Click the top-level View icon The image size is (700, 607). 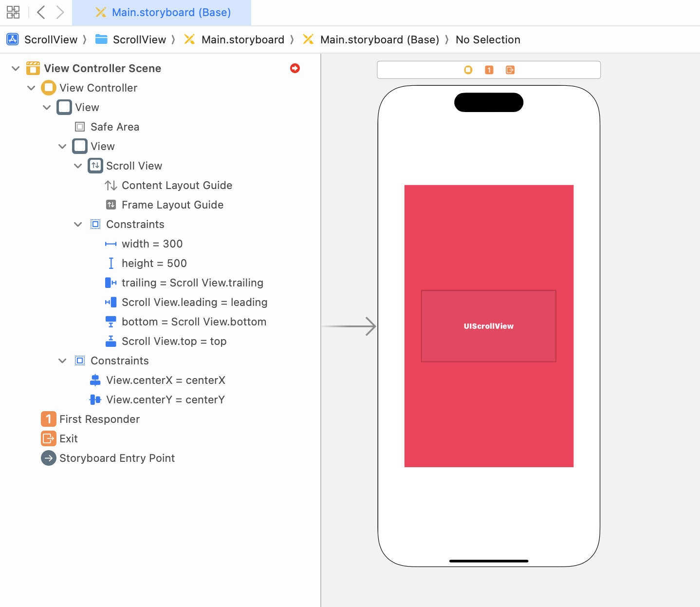pos(64,107)
